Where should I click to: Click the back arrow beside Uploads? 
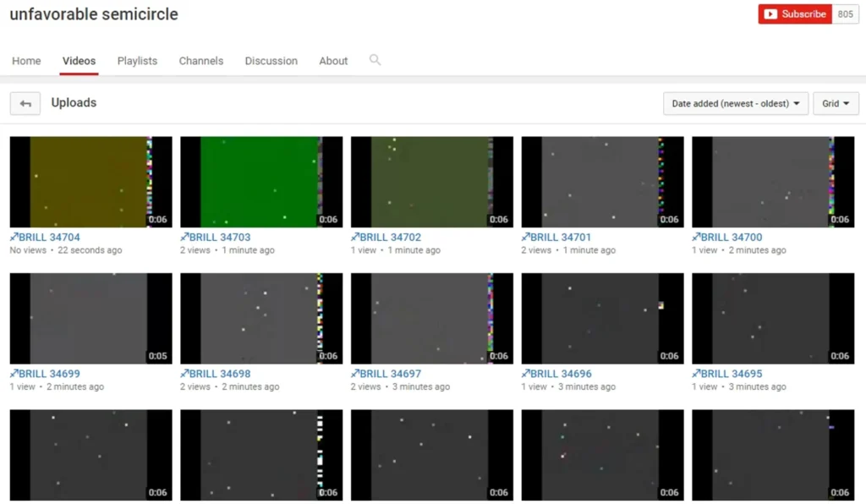pos(25,102)
